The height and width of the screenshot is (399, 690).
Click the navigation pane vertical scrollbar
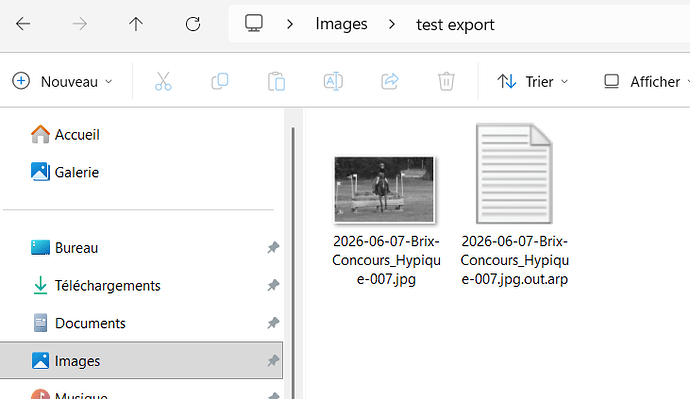coord(293,263)
